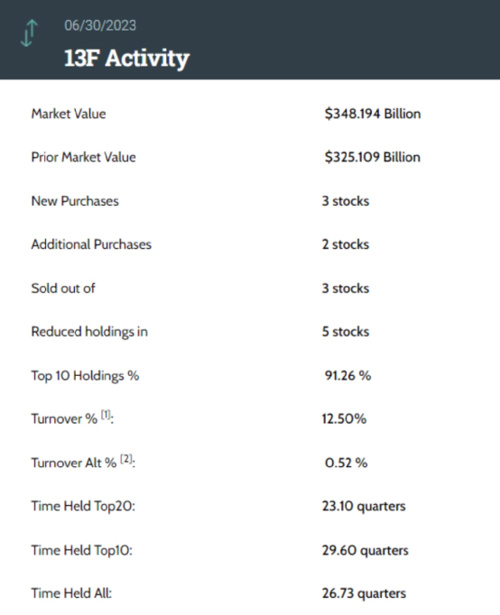Click the Time Held Top20 label

pos(83,506)
